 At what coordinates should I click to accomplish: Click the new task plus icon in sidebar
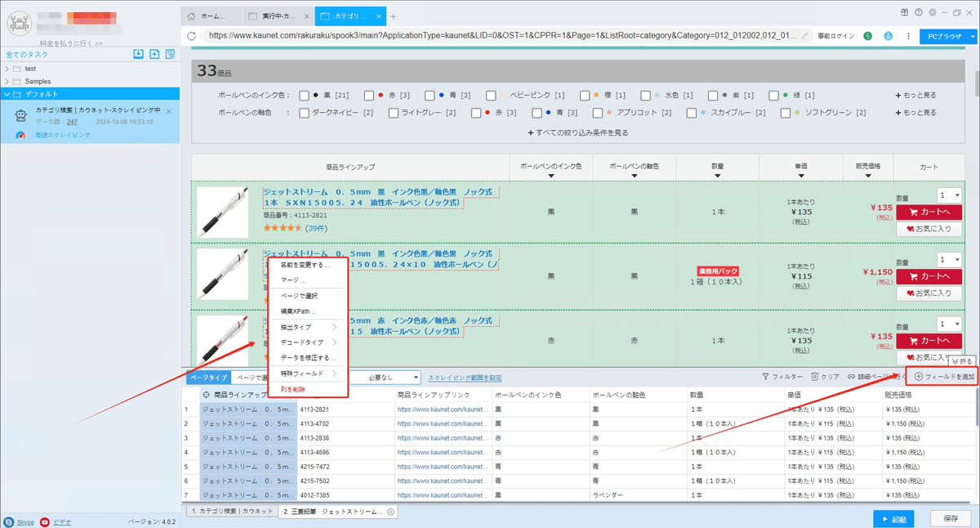pyautogui.click(x=154, y=54)
